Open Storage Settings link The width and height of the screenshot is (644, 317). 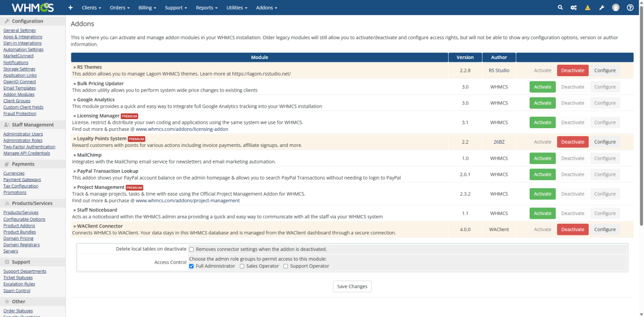click(19, 69)
